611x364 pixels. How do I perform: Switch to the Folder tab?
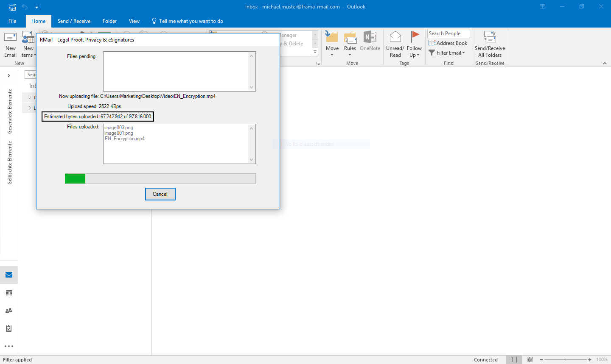109,21
